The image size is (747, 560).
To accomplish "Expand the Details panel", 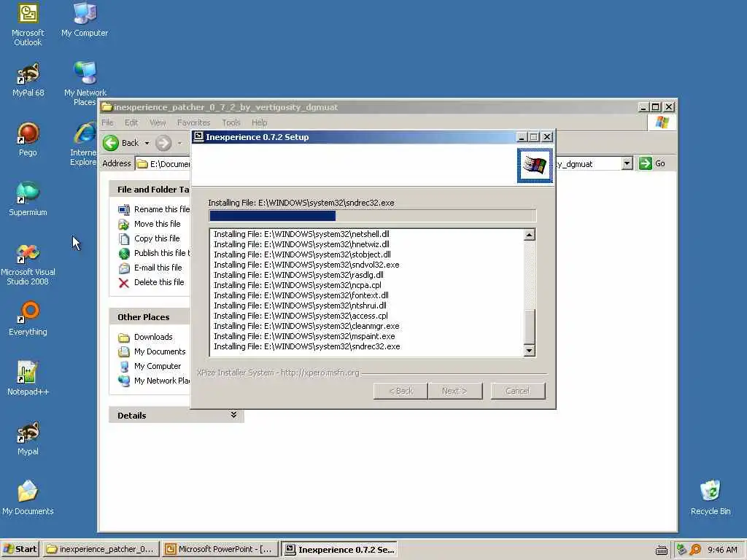I will [x=233, y=415].
